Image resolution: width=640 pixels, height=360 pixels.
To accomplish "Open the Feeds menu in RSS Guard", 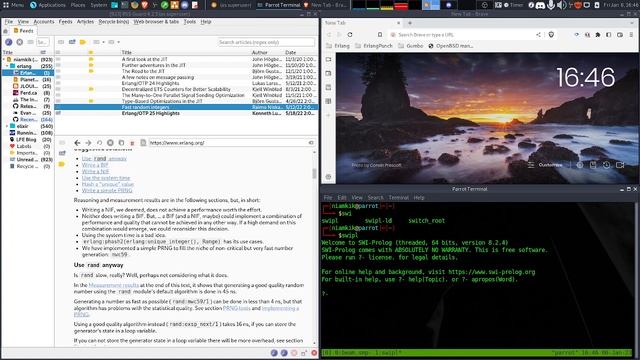I will (65, 22).
